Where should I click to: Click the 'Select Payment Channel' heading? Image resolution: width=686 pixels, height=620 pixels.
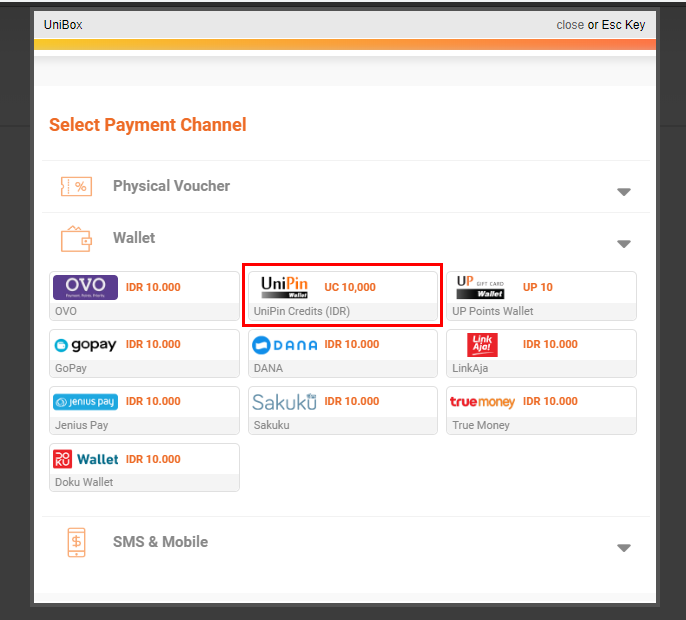click(148, 125)
